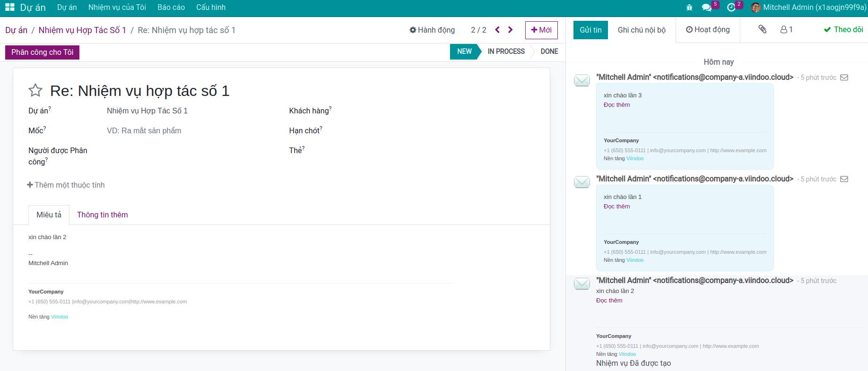
Task: Show followers person icon
Action: [783, 30]
